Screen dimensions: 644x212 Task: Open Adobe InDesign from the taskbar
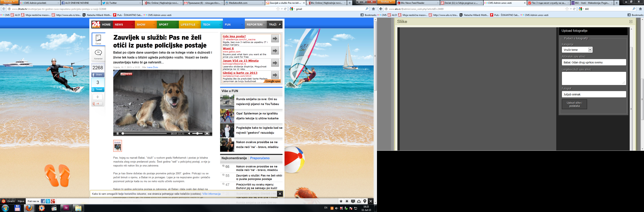coord(66,208)
